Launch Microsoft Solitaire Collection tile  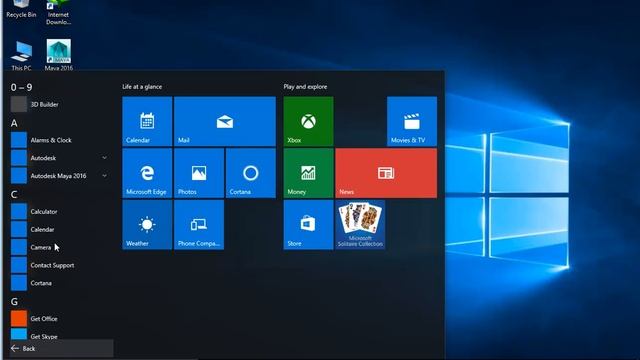coord(360,224)
